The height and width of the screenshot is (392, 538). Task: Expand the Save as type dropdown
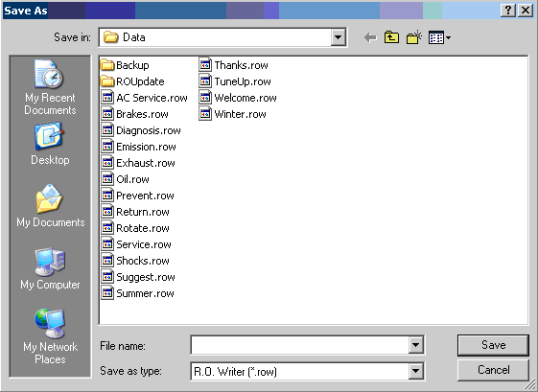415,371
